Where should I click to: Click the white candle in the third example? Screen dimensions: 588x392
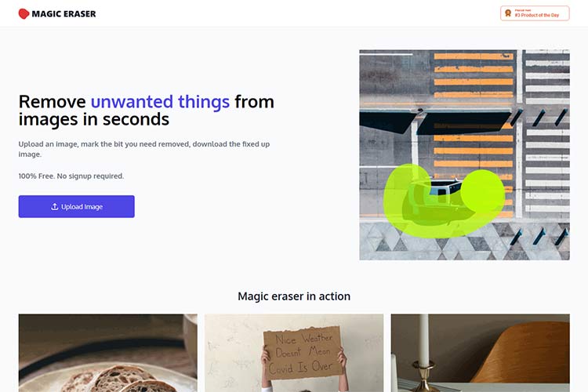tap(423, 339)
